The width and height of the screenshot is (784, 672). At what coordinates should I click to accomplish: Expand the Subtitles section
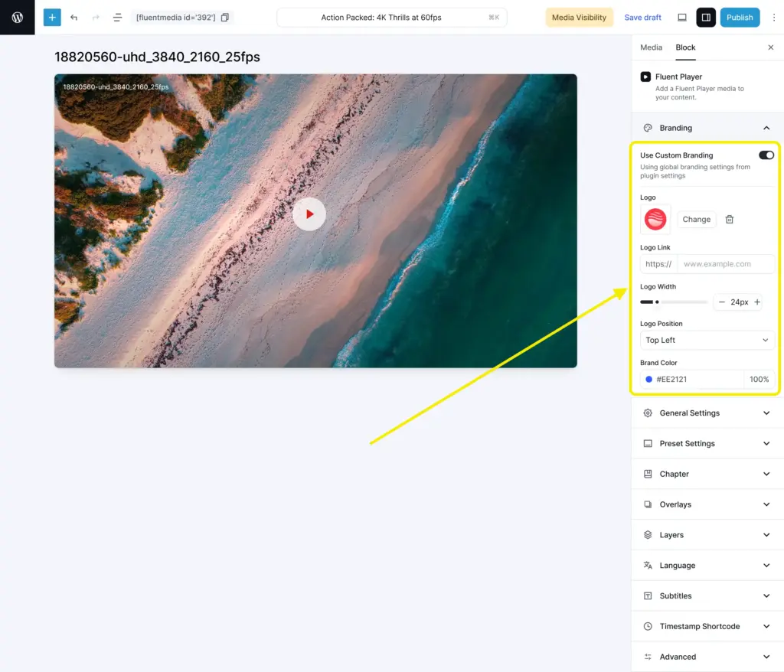[707, 595]
